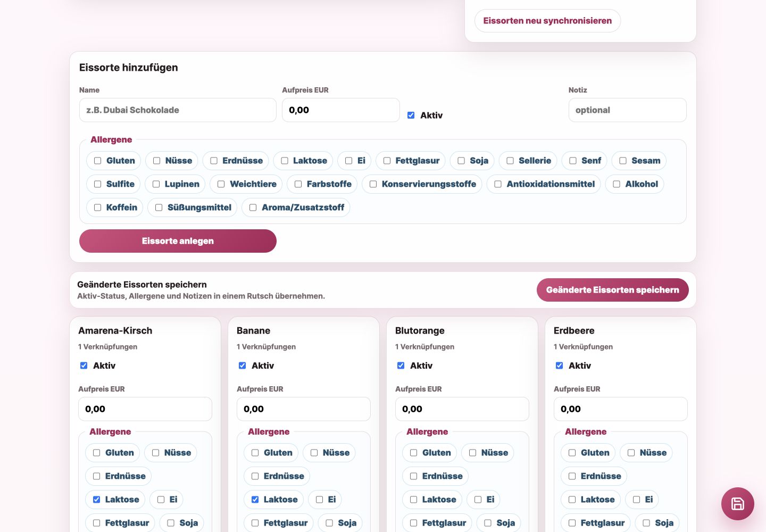Check the Sesam allergen checkbox
Screen dimensions: 766x532
point(623,161)
